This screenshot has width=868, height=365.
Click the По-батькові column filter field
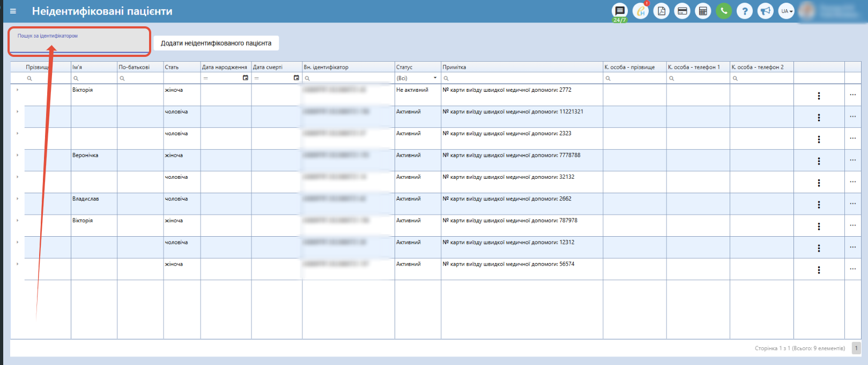coord(140,78)
